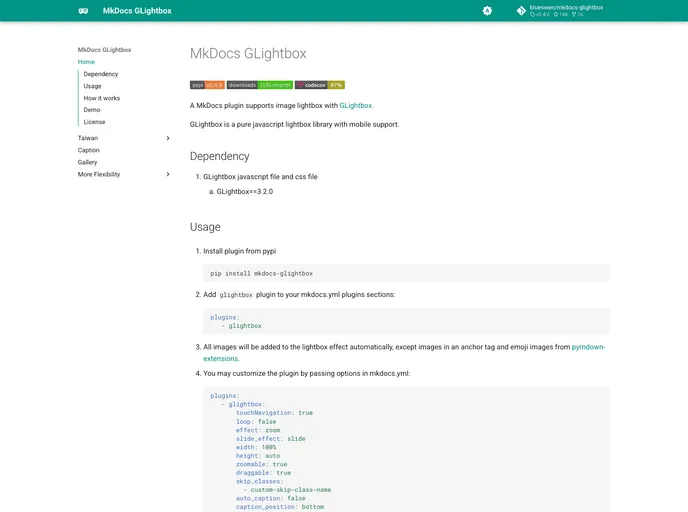Click the Dependency section heading
688x512 pixels.
(x=219, y=157)
